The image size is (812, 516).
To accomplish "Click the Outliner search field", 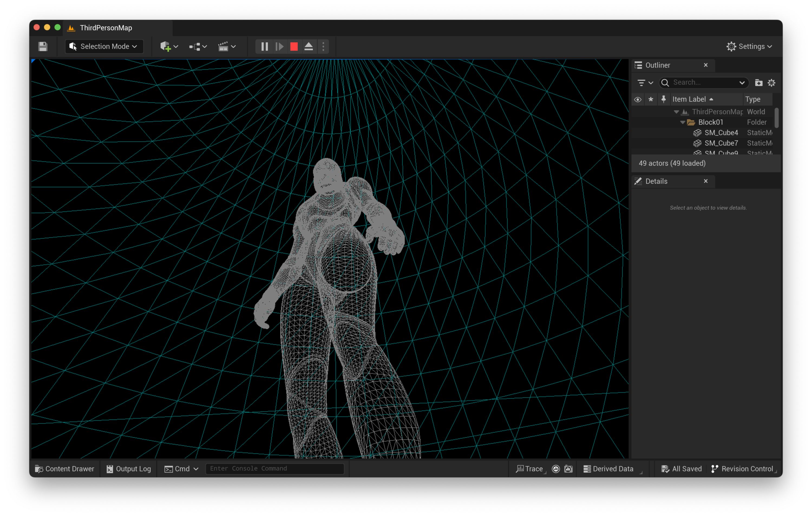I will click(x=704, y=82).
